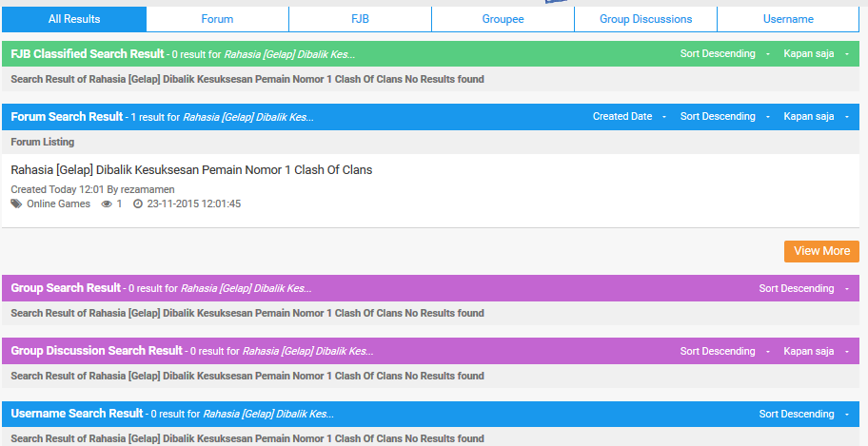
Task: Open the Online Games category link
Action: (58, 204)
